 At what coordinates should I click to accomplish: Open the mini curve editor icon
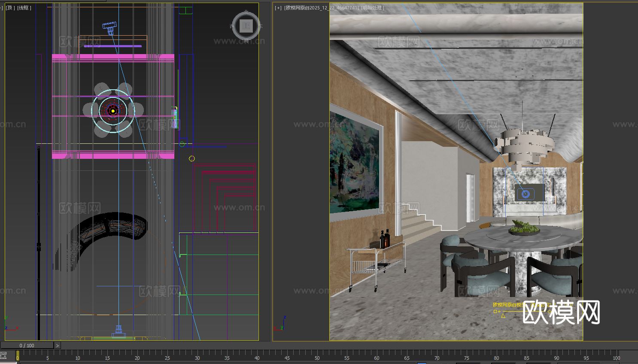3,355
